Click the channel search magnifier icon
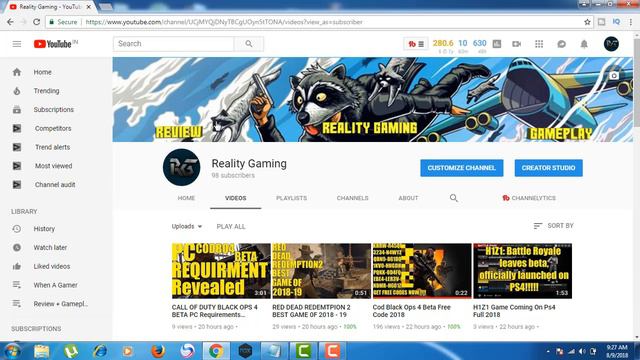Screen dimensions: 640x360 click(x=453, y=198)
